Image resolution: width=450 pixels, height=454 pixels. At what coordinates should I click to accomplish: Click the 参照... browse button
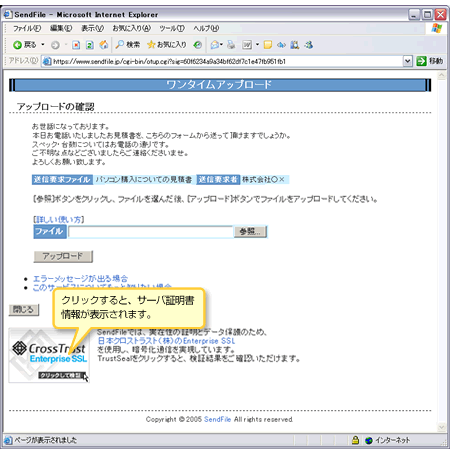click(x=250, y=232)
